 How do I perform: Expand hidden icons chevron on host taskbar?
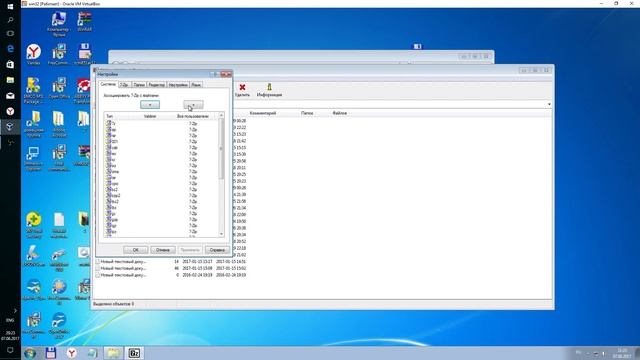click(15, 311)
